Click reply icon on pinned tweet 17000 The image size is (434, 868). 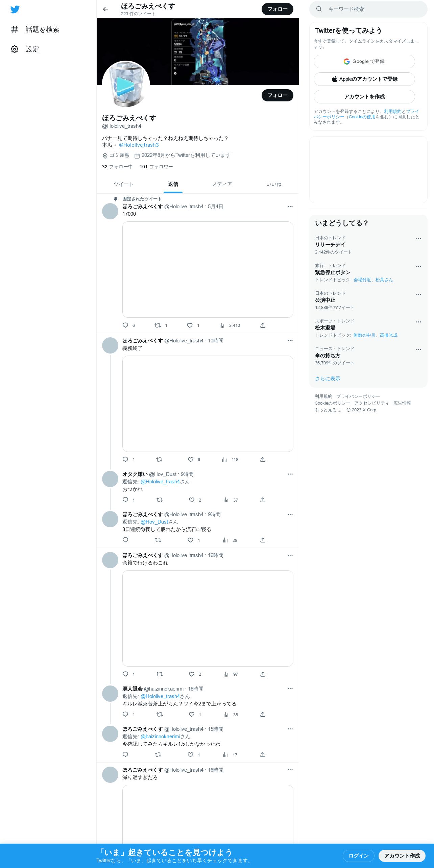coord(125,325)
